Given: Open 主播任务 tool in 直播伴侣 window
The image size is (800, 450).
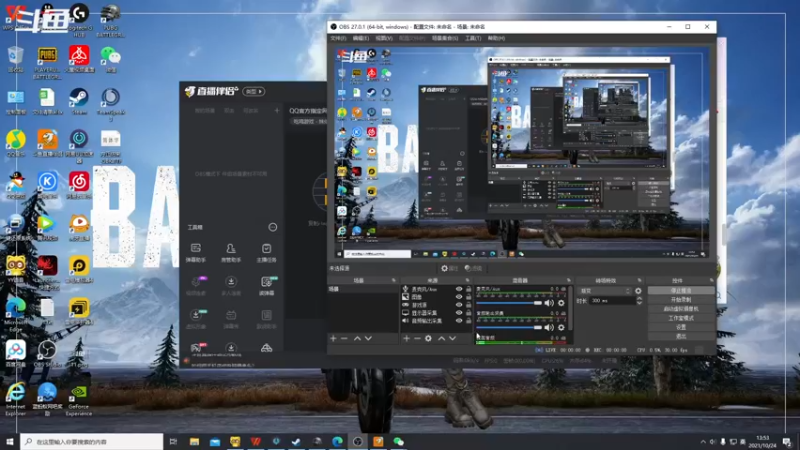Looking at the screenshot, I should tap(266, 253).
